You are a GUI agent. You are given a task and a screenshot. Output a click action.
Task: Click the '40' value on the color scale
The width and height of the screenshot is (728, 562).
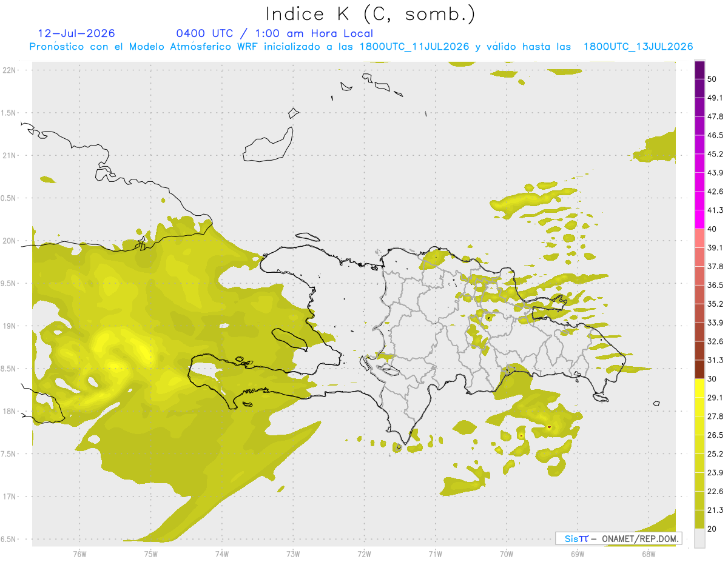pos(712,230)
